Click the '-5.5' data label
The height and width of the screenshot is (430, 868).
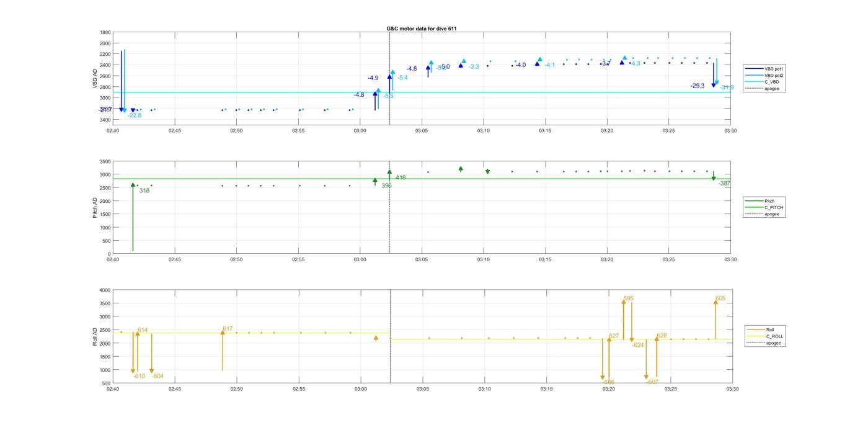point(388,96)
